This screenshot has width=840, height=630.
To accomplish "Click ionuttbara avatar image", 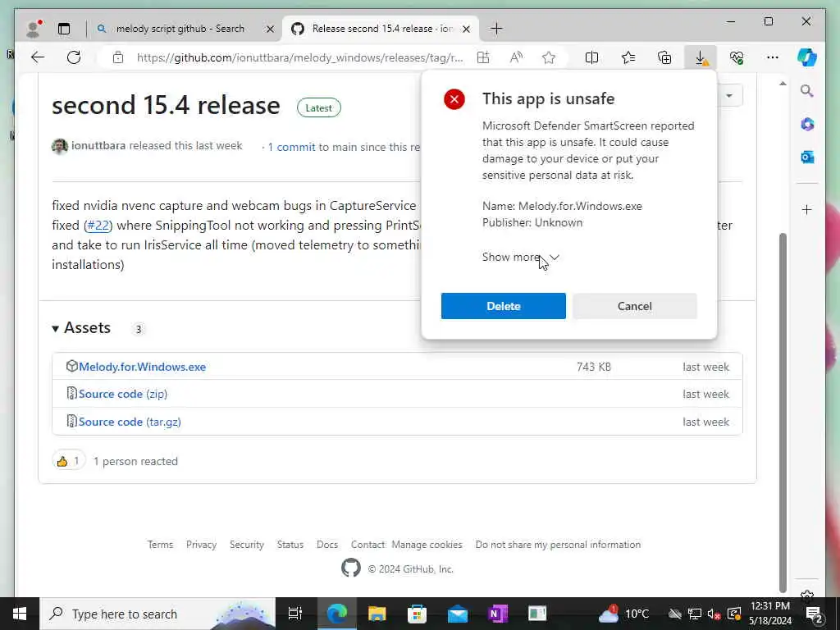I will tap(59, 146).
